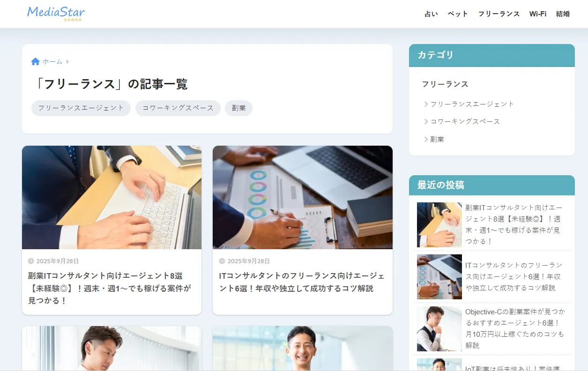Click the MediaStar logo

click(x=56, y=13)
